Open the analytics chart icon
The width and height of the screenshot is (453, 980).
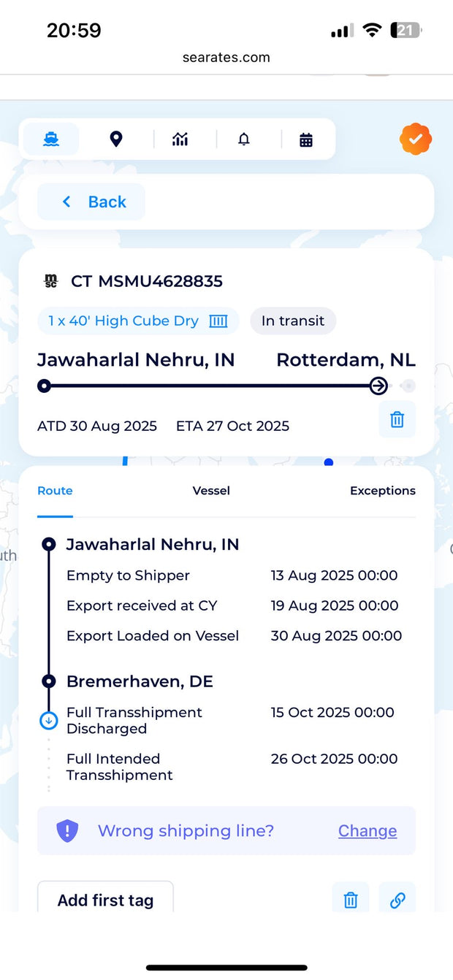tap(180, 139)
